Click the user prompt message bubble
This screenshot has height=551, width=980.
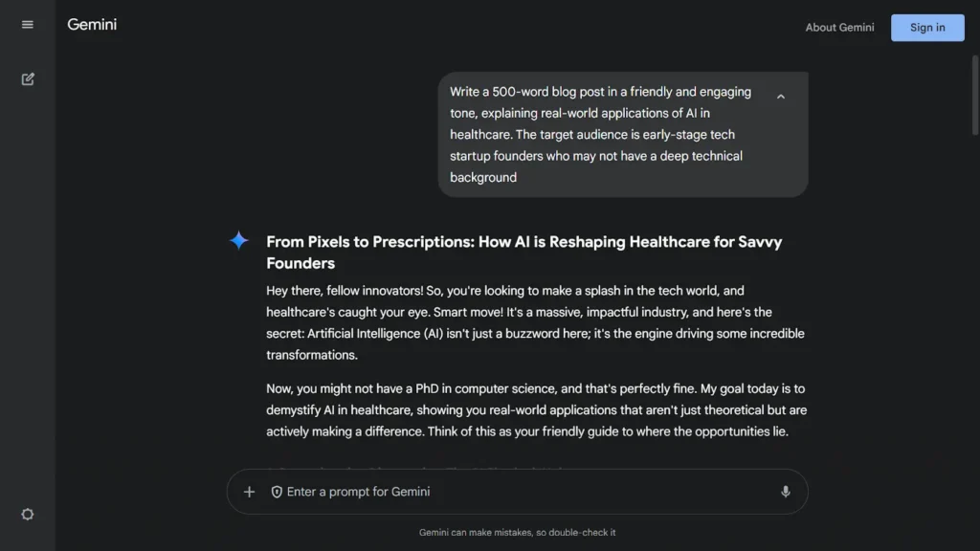click(x=622, y=134)
